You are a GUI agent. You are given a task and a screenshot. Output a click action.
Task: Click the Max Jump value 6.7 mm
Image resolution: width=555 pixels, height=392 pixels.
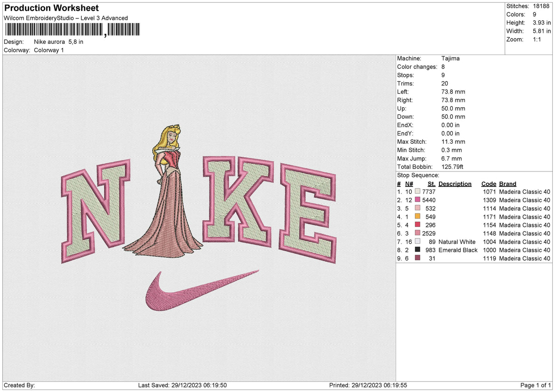pos(452,158)
